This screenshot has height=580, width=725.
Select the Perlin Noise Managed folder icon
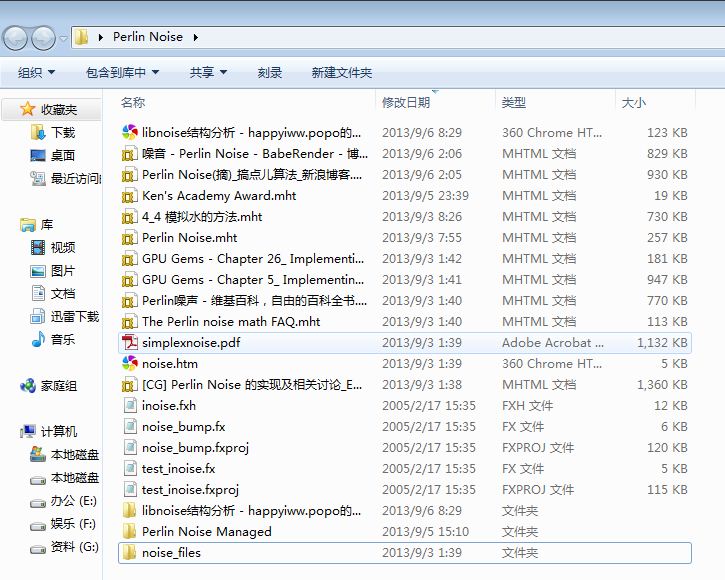click(x=130, y=531)
